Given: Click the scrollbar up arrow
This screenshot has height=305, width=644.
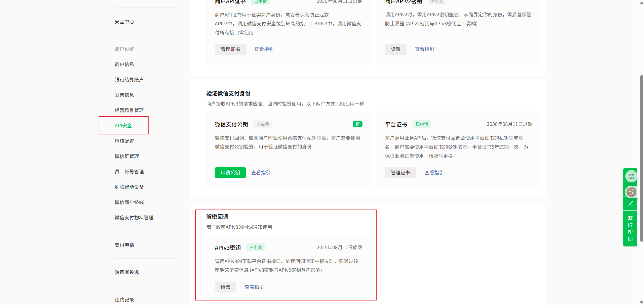Looking at the screenshot, I should (x=641, y=3).
